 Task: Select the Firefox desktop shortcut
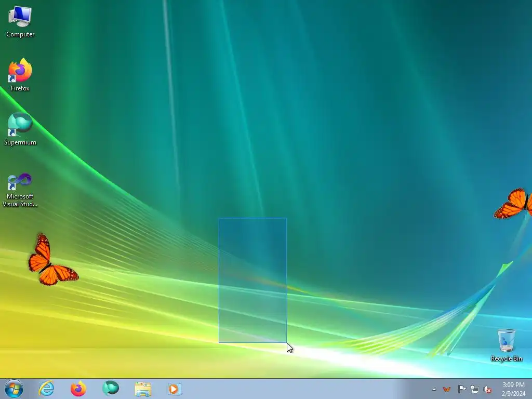click(20, 75)
